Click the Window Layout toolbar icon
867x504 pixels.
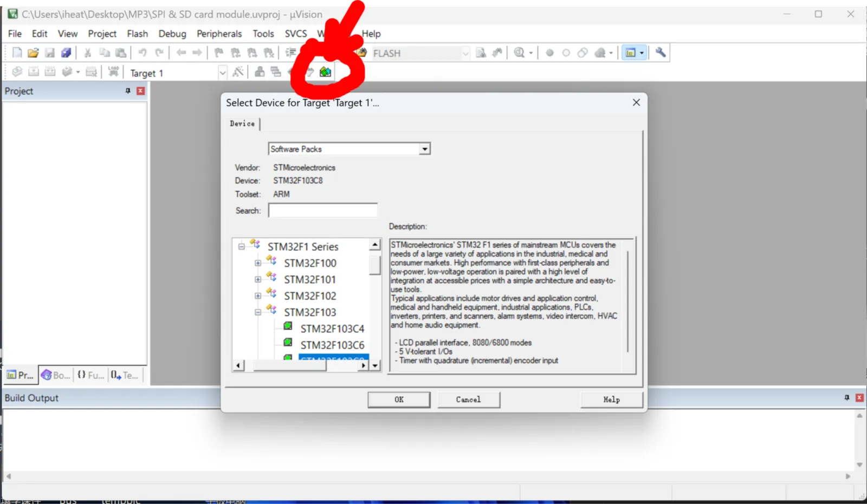(x=631, y=53)
